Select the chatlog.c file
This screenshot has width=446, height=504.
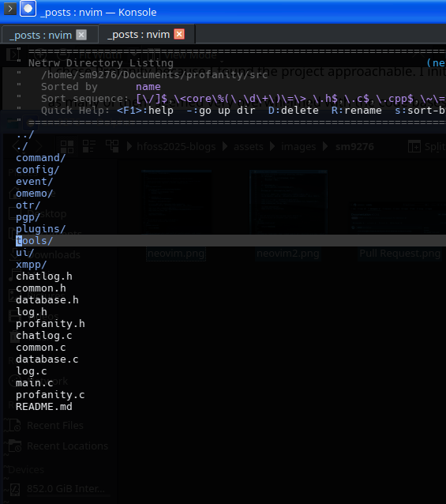click(44, 336)
